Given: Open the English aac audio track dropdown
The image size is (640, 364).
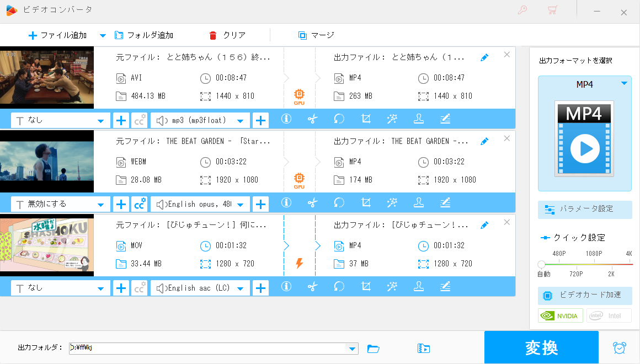Looking at the screenshot, I should (x=200, y=287).
